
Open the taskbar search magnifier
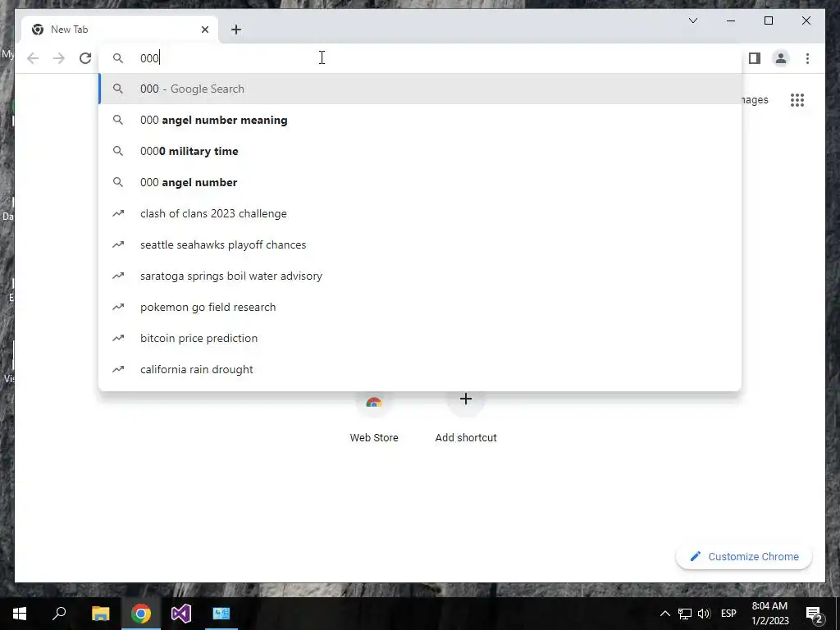coord(59,614)
